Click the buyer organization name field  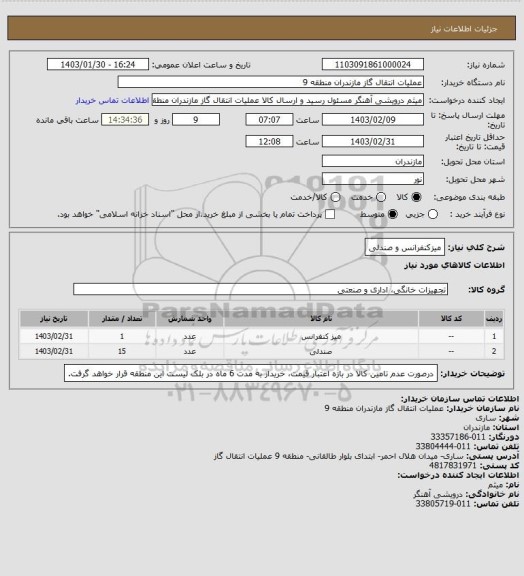(x=270, y=82)
